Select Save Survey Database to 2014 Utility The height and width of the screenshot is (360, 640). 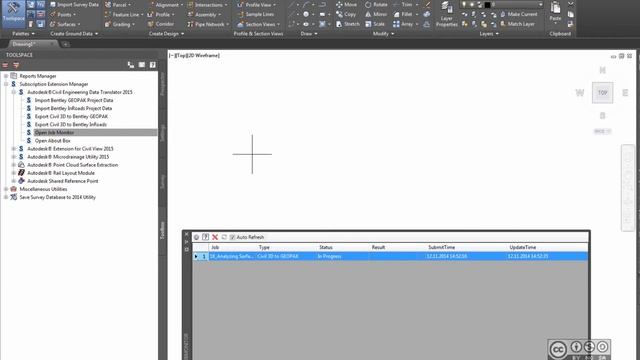58,197
